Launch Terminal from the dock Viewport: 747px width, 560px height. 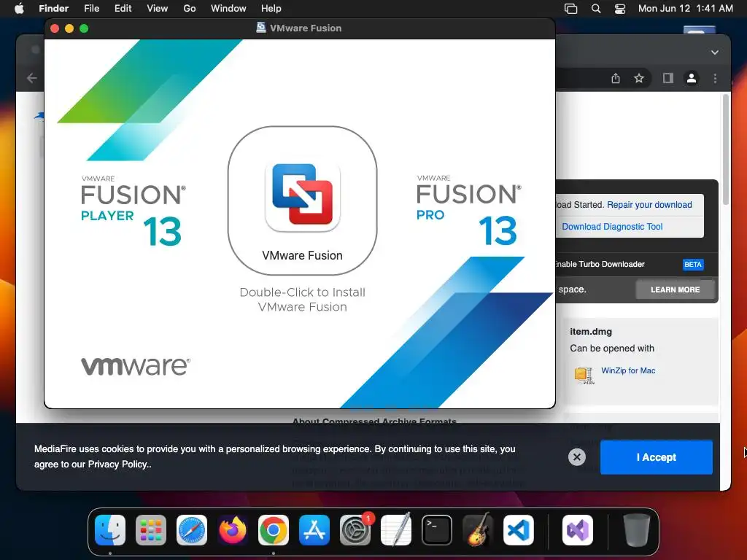(x=437, y=530)
